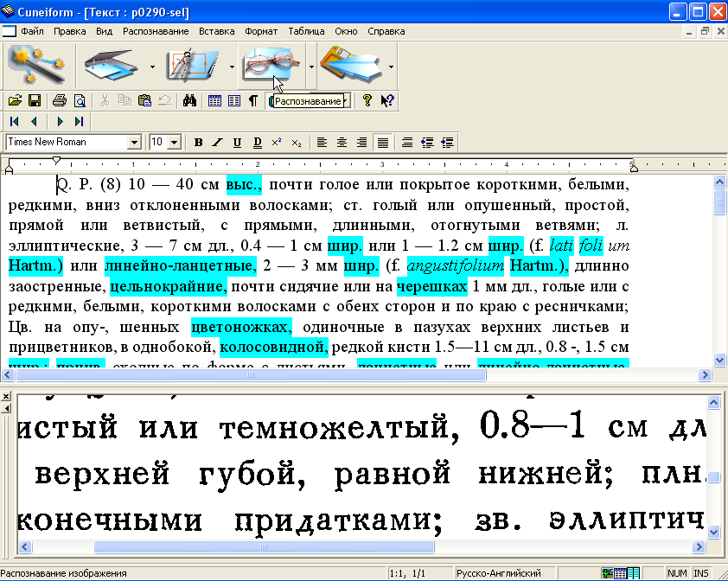The height and width of the screenshot is (581, 728).
Task: Go to the next page arrow
Action: tap(61, 122)
